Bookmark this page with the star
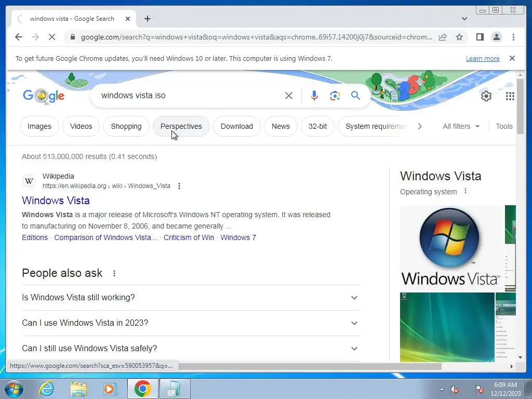The width and height of the screenshot is (532, 399). (x=459, y=37)
